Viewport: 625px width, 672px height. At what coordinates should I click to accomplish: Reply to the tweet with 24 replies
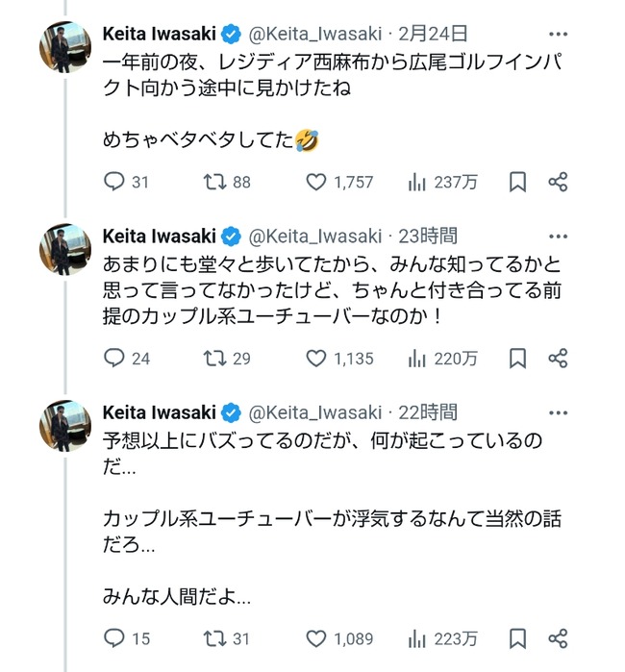click(114, 359)
